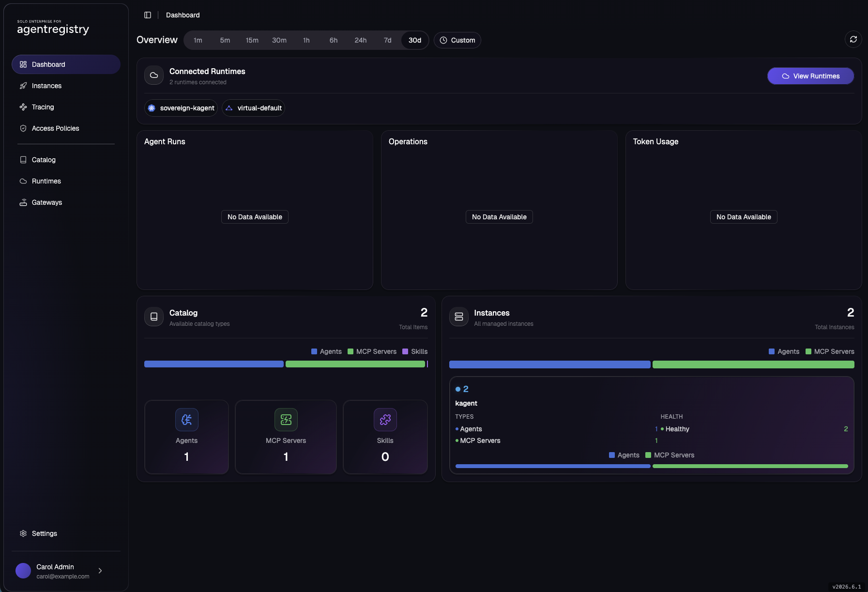The width and height of the screenshot is (868, 592).
Task: Click the Settings gear icon
Action: [23, 533]
